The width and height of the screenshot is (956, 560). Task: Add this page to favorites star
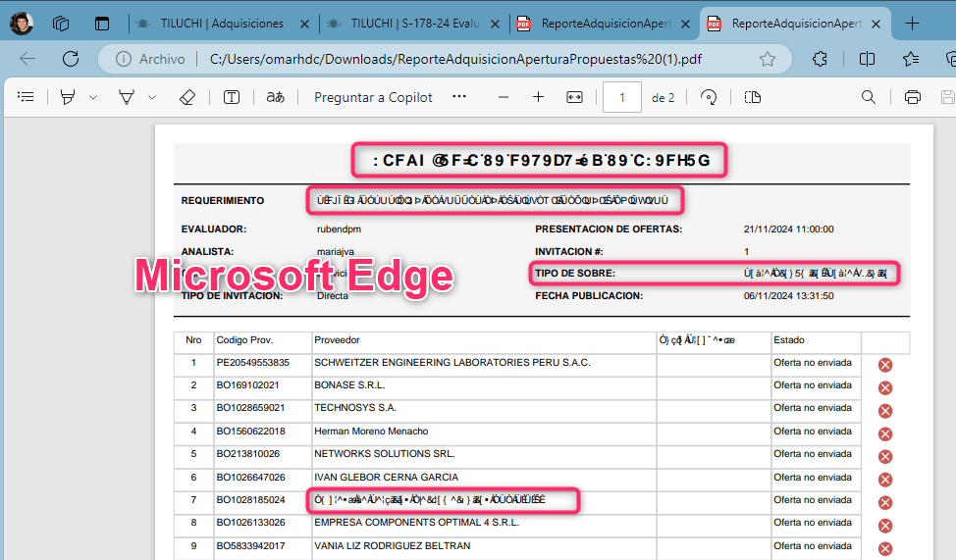pos(767,59)
